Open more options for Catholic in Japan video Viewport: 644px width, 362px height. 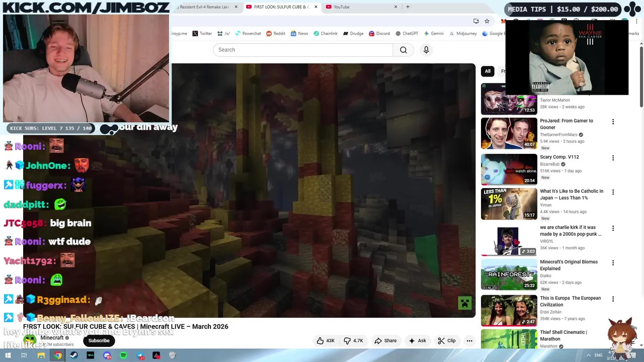(x=613, y=192)
